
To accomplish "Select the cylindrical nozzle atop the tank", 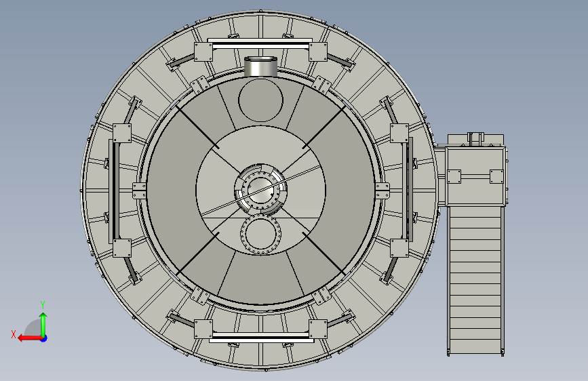I will coord(260,66).
